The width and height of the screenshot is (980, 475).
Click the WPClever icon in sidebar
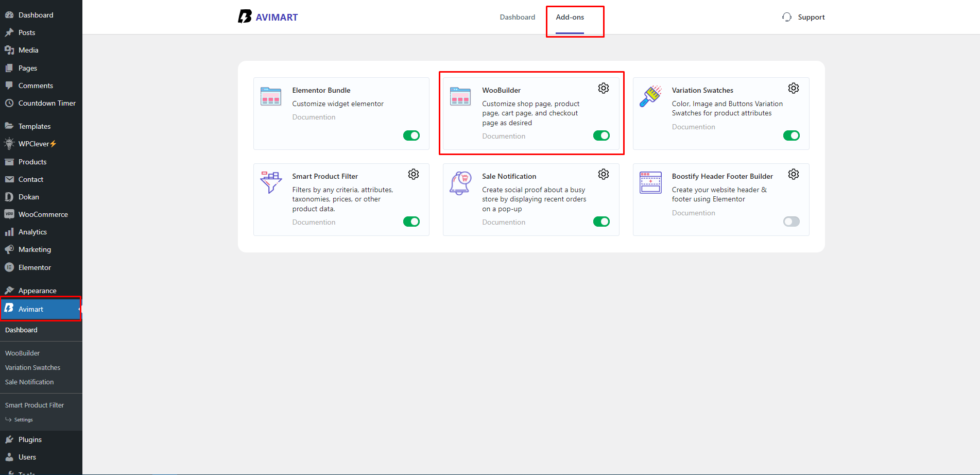pos(9,144)
